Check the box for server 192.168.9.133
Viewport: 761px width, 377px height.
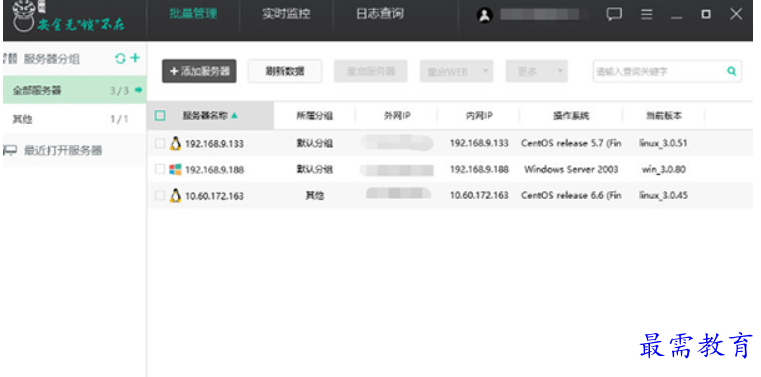(x=160, y=143)
